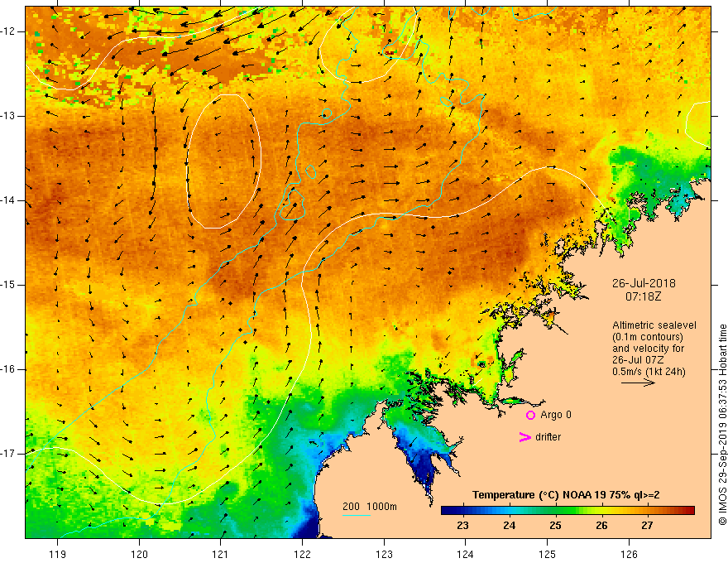Click the 'drifter' legend label

point(548,437)
